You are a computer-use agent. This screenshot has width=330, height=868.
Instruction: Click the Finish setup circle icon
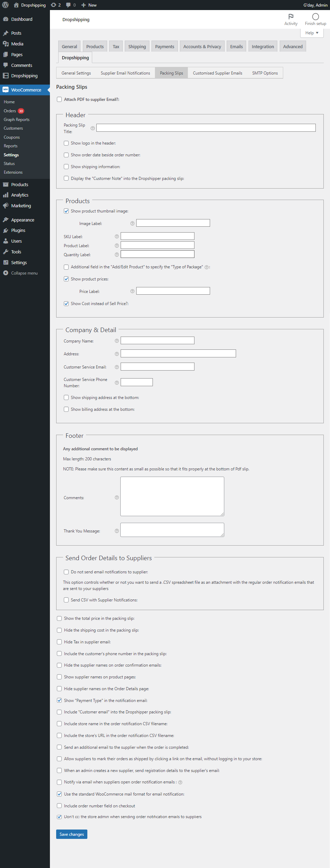pos(315,16)
